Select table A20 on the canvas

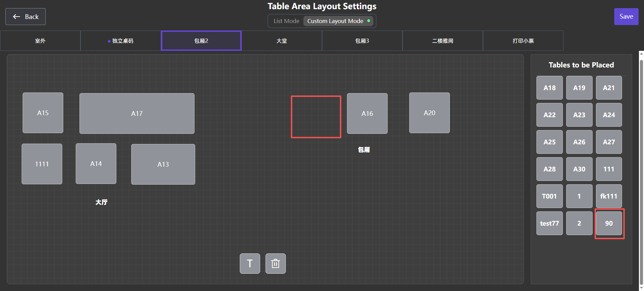429,113
